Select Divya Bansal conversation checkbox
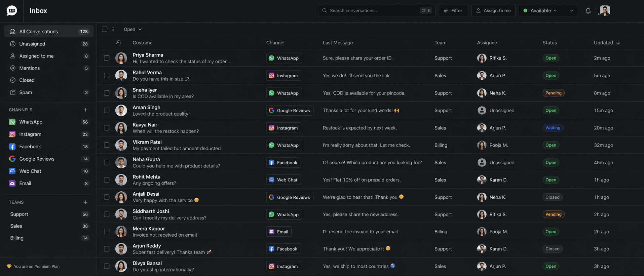 (107, 266)
